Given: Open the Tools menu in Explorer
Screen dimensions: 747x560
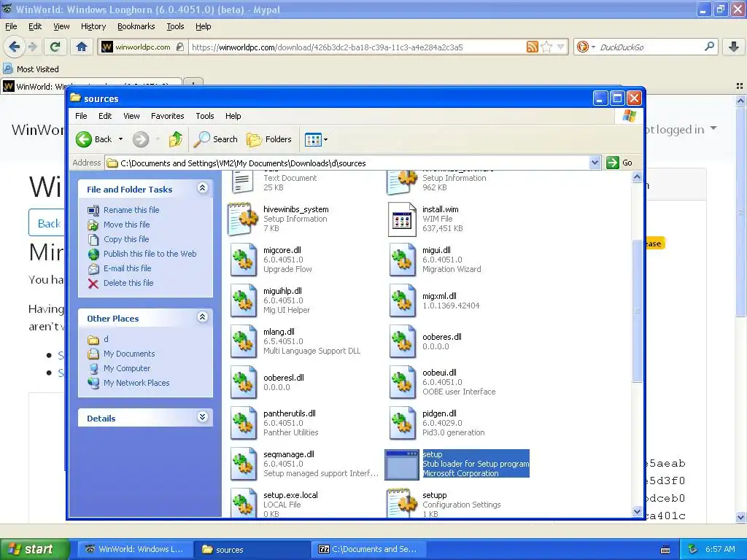Looking at the screenshot, I should [204, 116].
